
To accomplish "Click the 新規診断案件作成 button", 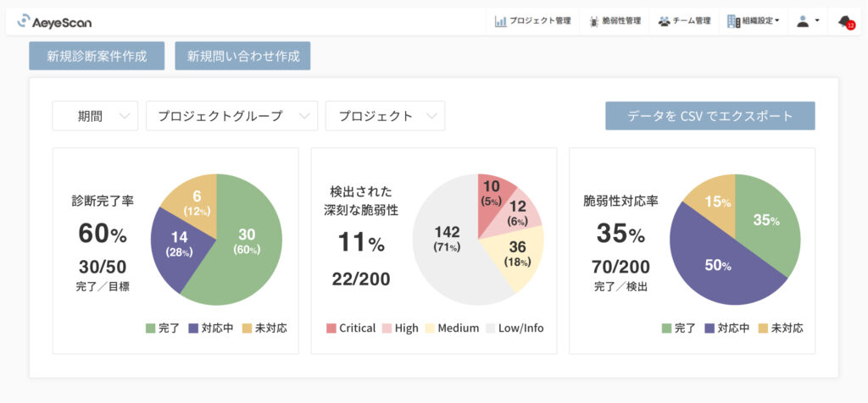I will pyautogui.click(x=96, y=56).
